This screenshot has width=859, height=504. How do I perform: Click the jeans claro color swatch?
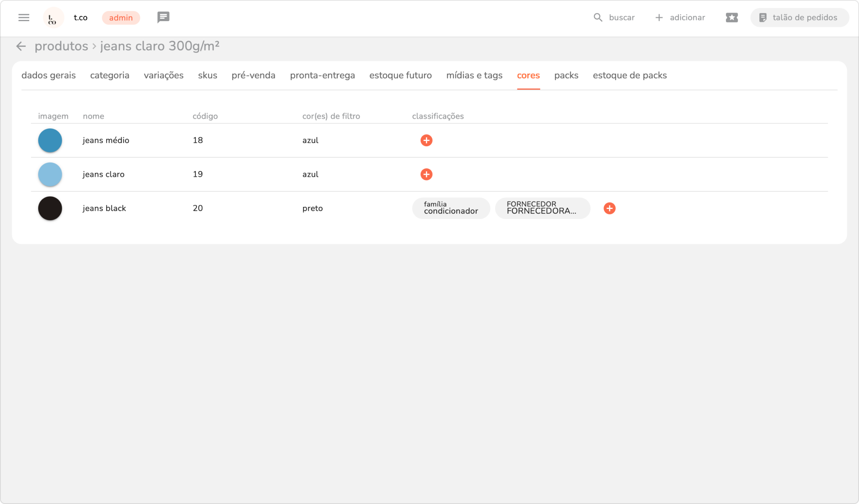point(50,174)
